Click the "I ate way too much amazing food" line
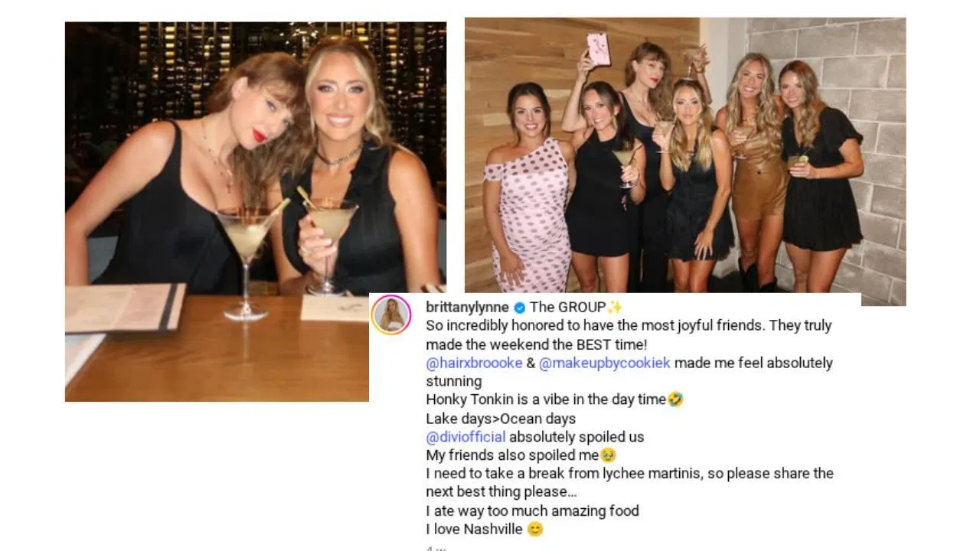 click(532, 510)
